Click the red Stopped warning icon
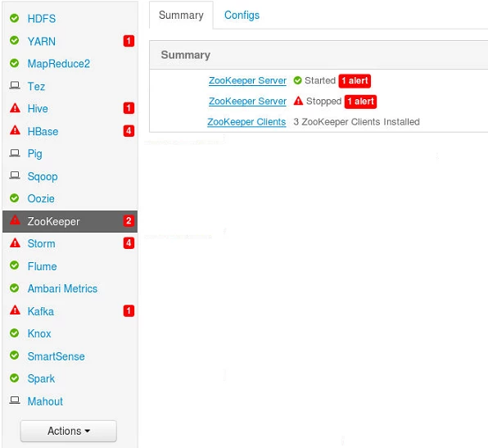This screenshot has height=448, width=488. coord(298,101)
